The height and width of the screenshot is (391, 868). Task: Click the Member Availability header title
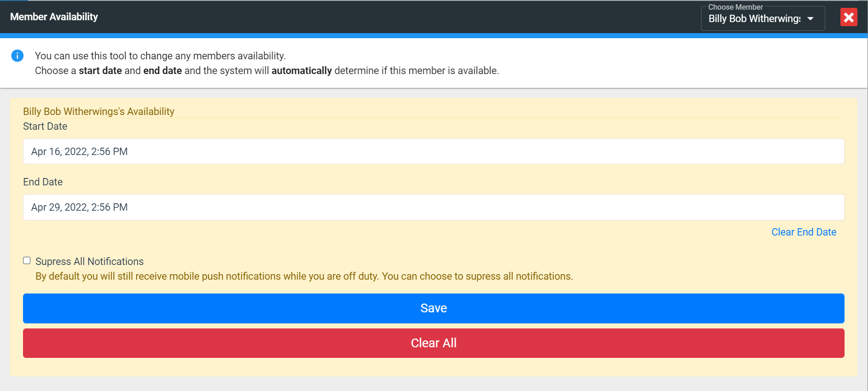[x=54, y=17]
